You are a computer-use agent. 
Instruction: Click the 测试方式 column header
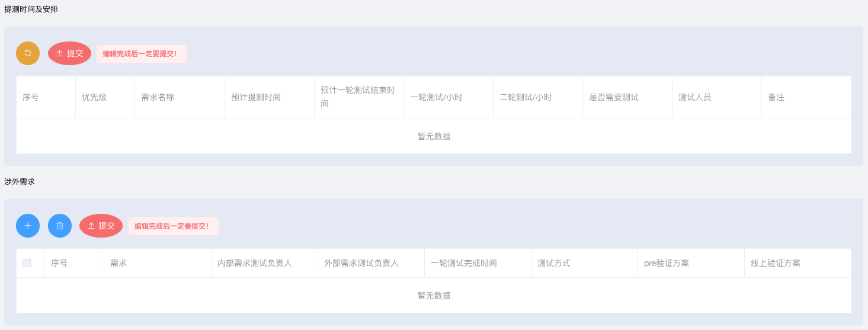pyautogui.click(x=554, y=263)
